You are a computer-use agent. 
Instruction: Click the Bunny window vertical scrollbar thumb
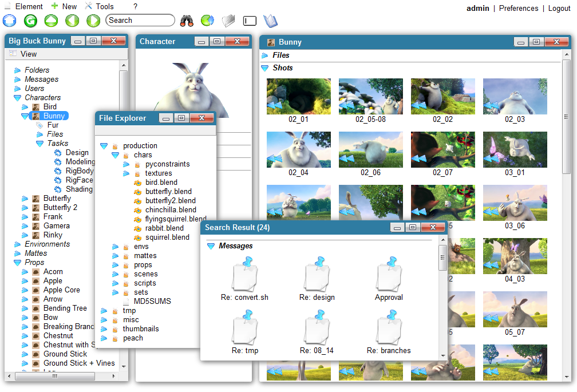pos(566,117)
